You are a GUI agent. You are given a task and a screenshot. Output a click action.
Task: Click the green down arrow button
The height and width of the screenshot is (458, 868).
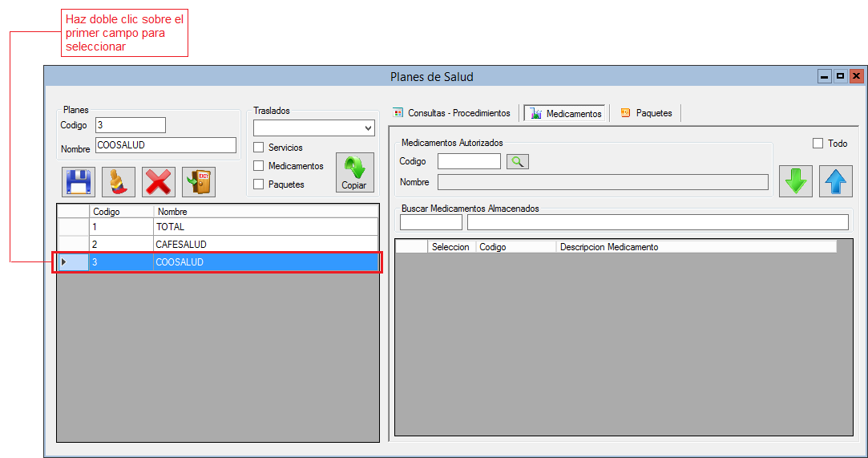[x=796, y=181]
